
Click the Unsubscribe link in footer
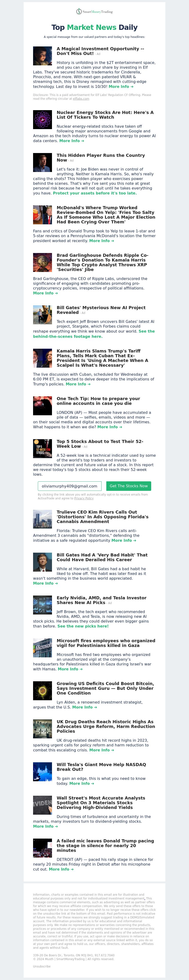pyautogui.click(x=41, y=966)
